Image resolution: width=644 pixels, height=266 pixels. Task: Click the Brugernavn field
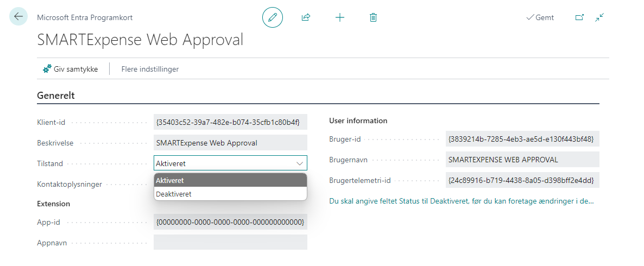coord(522,160)
